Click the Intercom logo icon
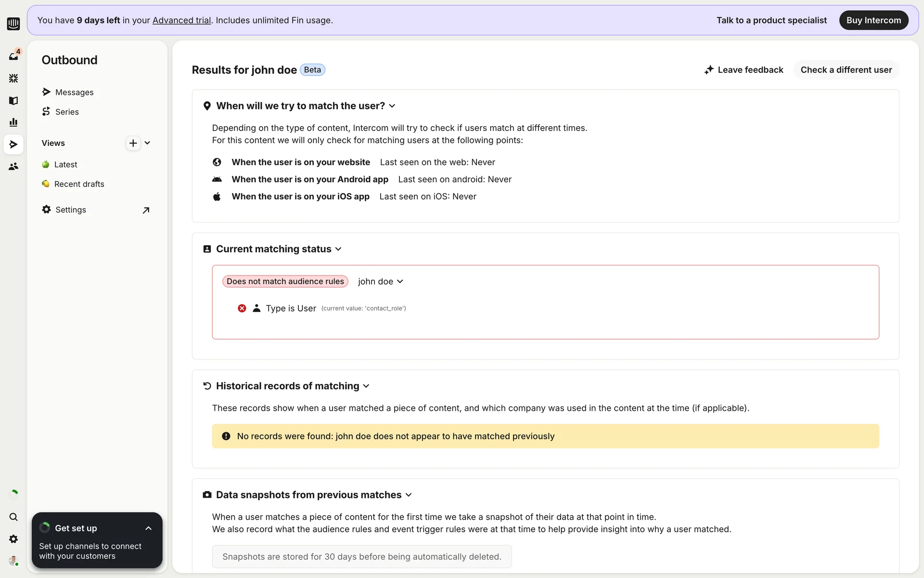This screenshot has height=578, width=924. click(13, 23)
